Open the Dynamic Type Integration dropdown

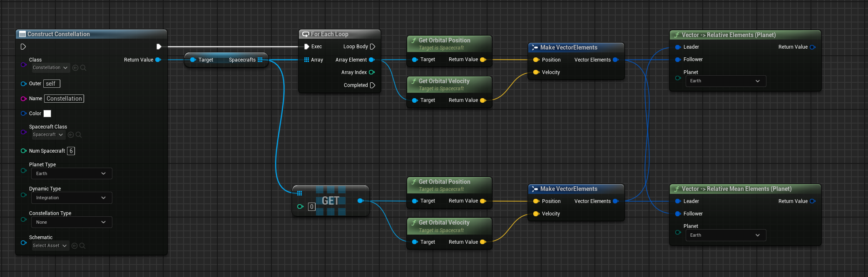[71, 198]
